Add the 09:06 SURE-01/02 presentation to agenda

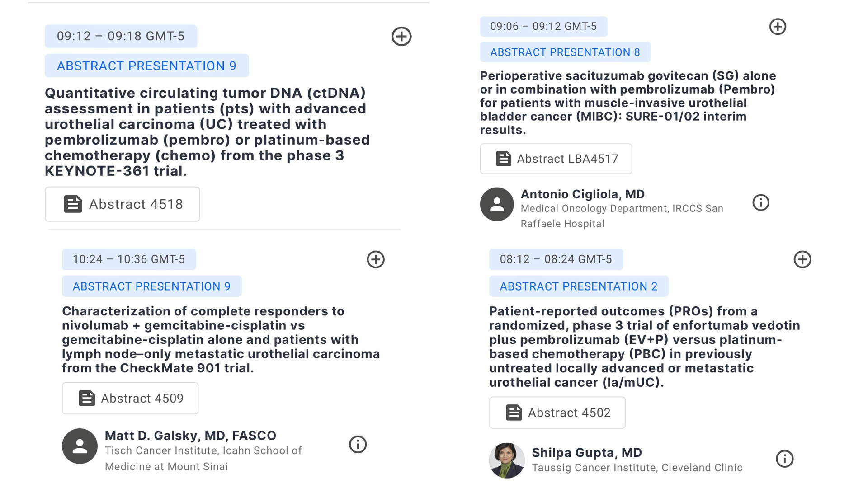pos(778,27)
